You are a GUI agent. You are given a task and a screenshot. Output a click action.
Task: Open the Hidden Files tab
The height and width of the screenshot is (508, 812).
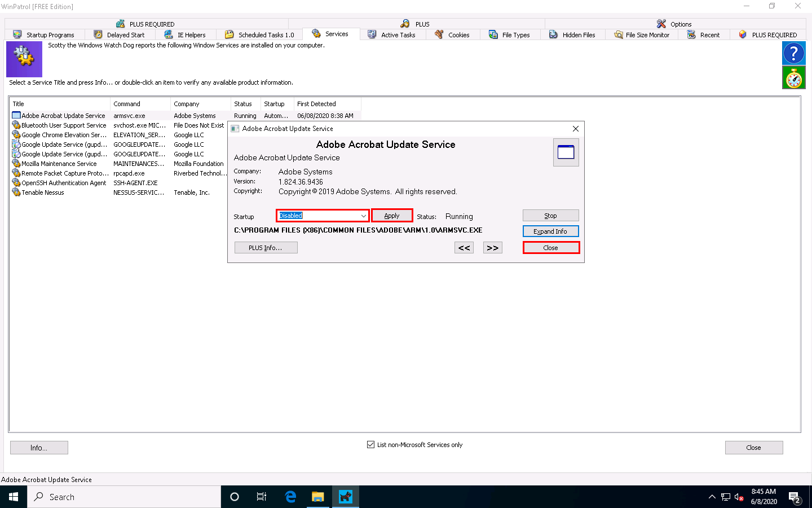click(x=572, y=35)
